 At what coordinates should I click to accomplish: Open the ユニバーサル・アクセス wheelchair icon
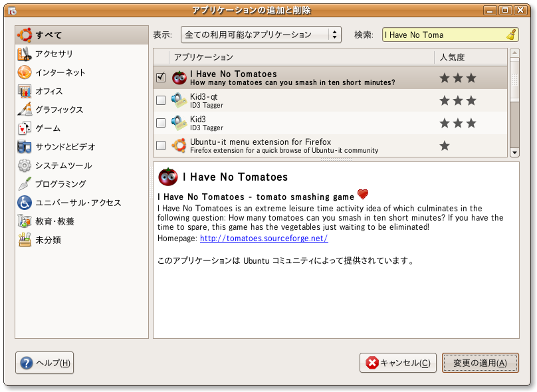[25, 203]
